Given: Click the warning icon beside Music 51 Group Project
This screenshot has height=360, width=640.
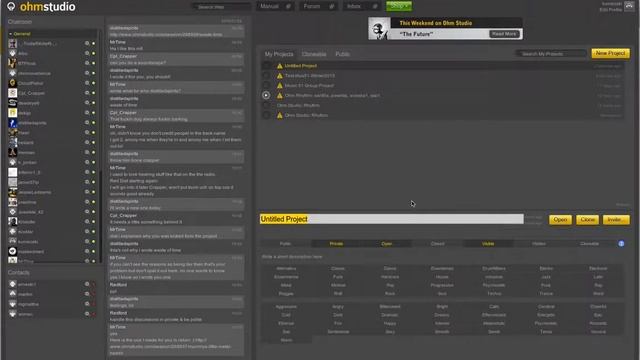Looking at the screenshot, I should (280, 86).
